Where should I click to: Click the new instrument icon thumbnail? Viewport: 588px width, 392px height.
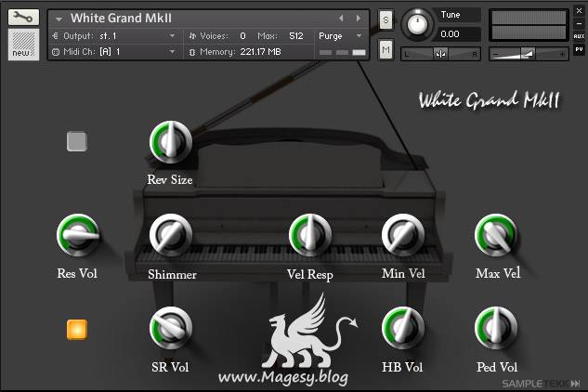[23, 44]
